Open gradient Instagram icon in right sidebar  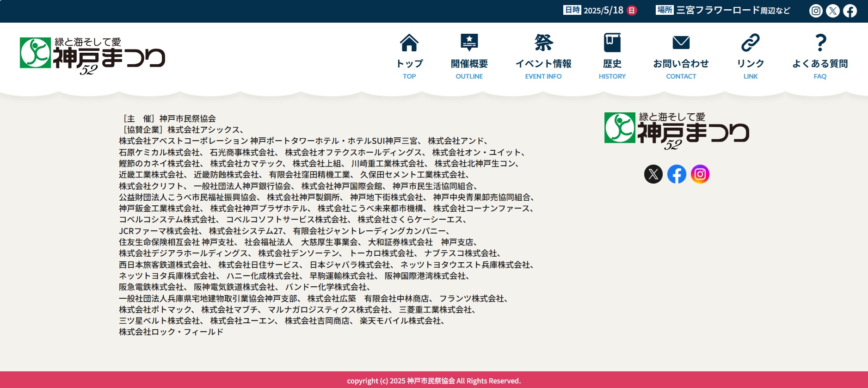700,174
